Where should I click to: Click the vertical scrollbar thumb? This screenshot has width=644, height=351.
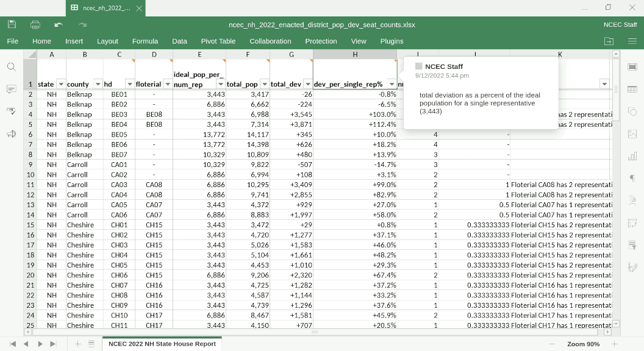(x=615, y=90)
